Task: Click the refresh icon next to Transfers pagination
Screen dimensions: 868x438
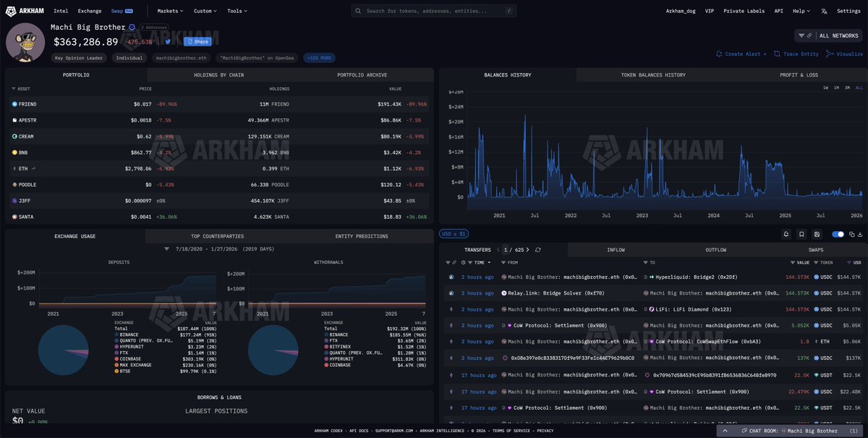Action: (x=537, y=250)
